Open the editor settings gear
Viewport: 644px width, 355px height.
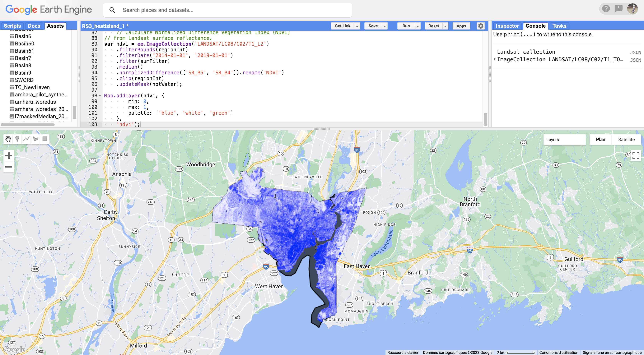coord(480,26)
